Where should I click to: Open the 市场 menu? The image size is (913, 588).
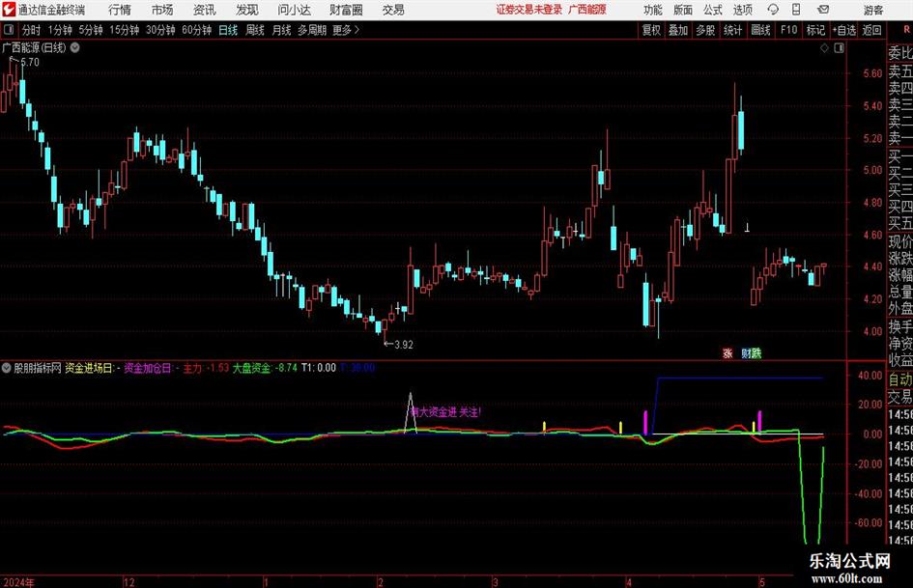[162, 10]
